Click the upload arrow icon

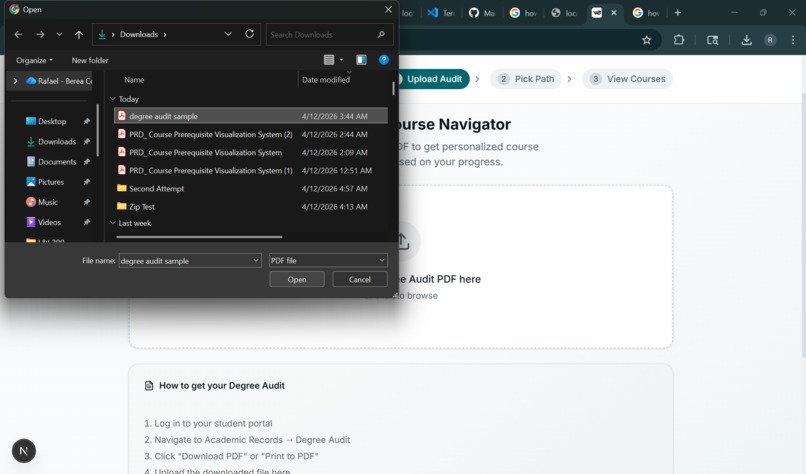[x=403, y=241]
